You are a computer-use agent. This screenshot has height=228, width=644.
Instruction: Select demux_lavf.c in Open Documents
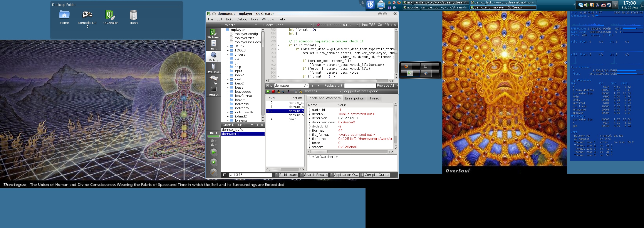click(x=243, y=130)
